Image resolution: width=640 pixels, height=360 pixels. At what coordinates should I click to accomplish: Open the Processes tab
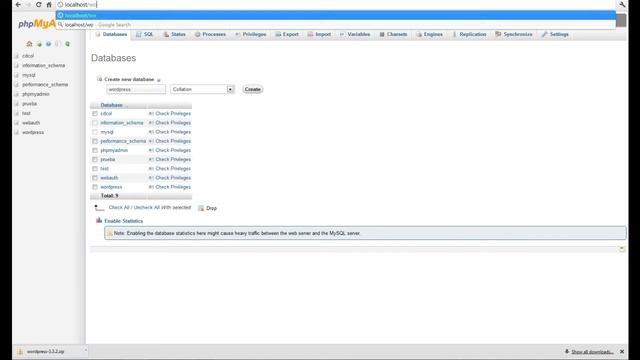coord(211,34)
